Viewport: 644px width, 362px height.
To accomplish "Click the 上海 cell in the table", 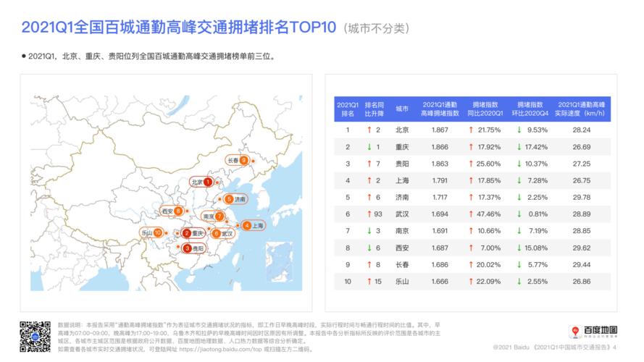I will point(402,180).
